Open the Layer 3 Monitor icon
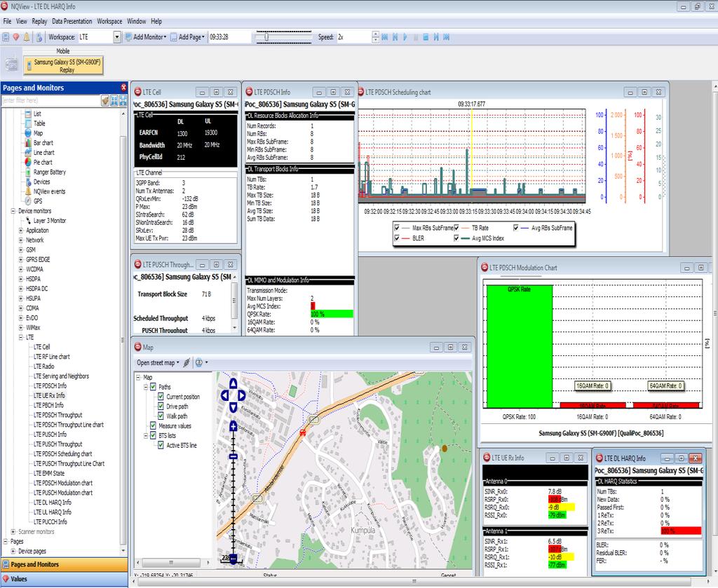 [28, 221]
